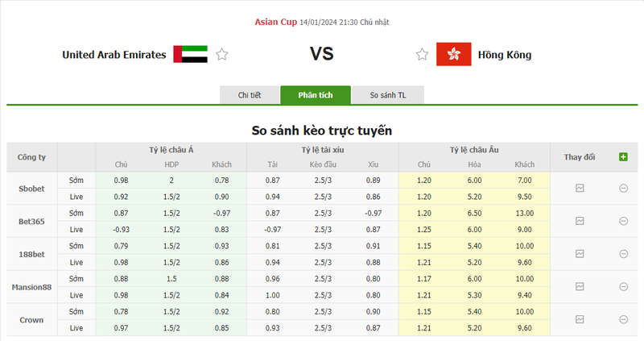The width and height of the screenshot is (644, 341).
Task: Favorite the United Arab Emirates team star
Action: pyautogui.click(x=222, y=55)
